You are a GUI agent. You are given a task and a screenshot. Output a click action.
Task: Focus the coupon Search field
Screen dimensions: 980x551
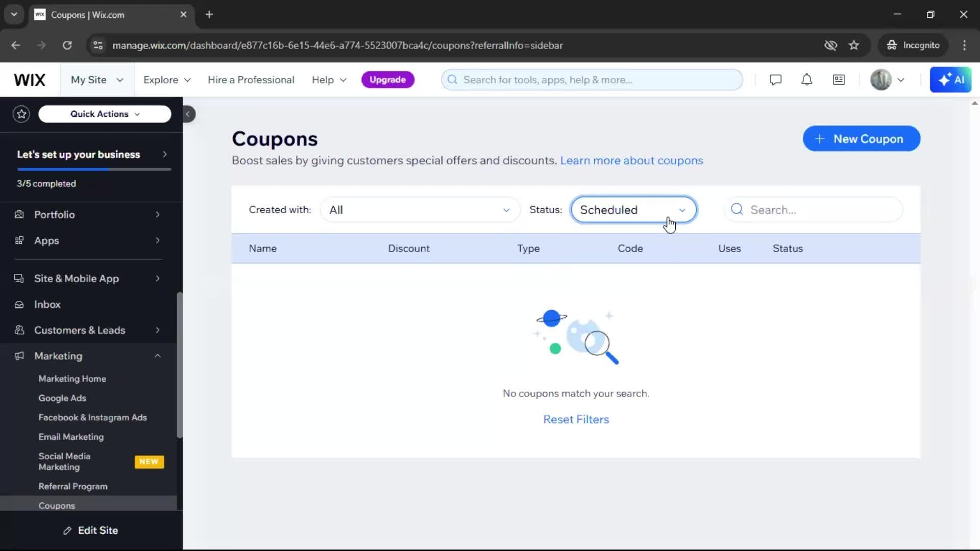[x=813, y=210]
